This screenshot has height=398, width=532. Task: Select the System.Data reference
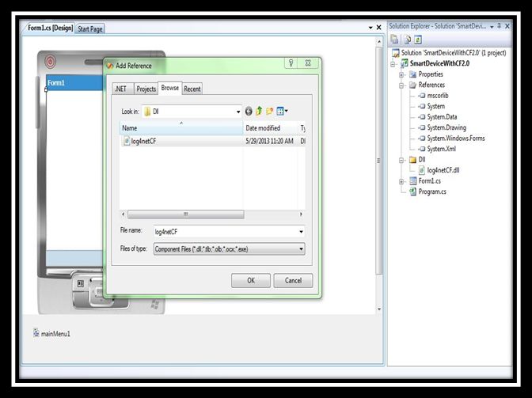click(442, 117)
